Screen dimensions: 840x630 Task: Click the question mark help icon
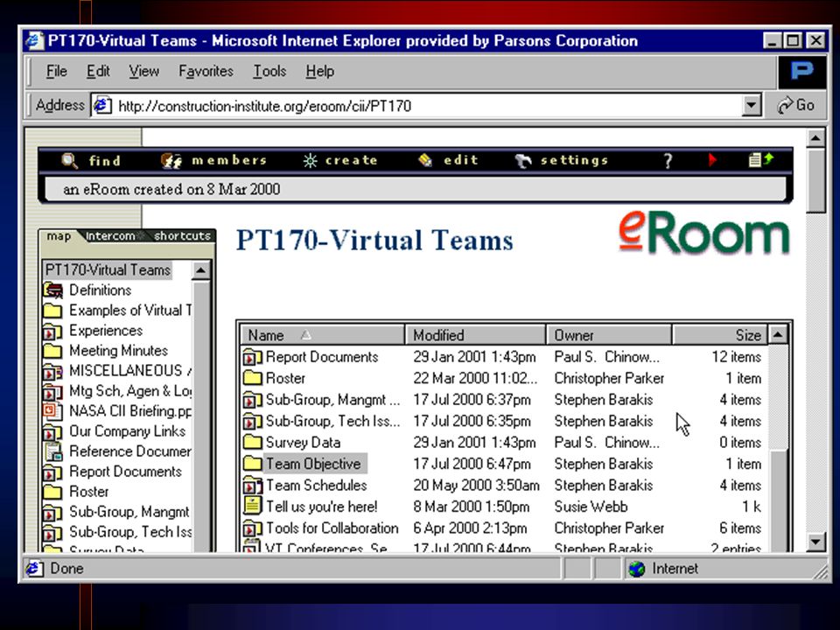pyautogui.click(x=668, y=161)
